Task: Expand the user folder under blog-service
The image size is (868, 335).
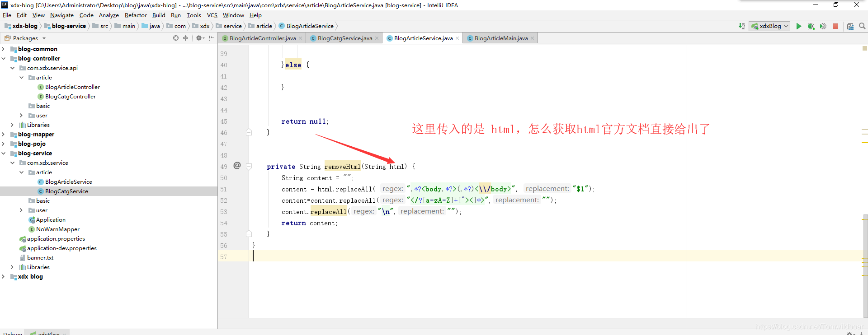Action: (x=21, y=210)
